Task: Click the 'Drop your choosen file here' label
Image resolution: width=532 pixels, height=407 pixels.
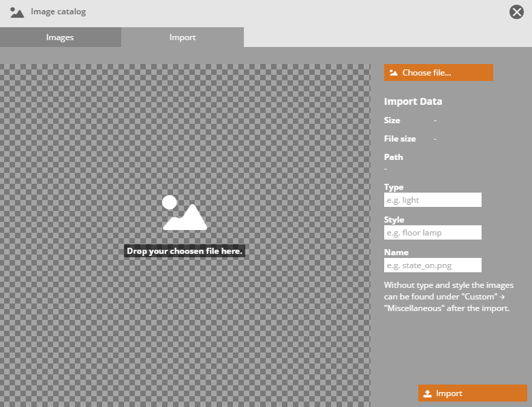Action: [x=185, y=251]
